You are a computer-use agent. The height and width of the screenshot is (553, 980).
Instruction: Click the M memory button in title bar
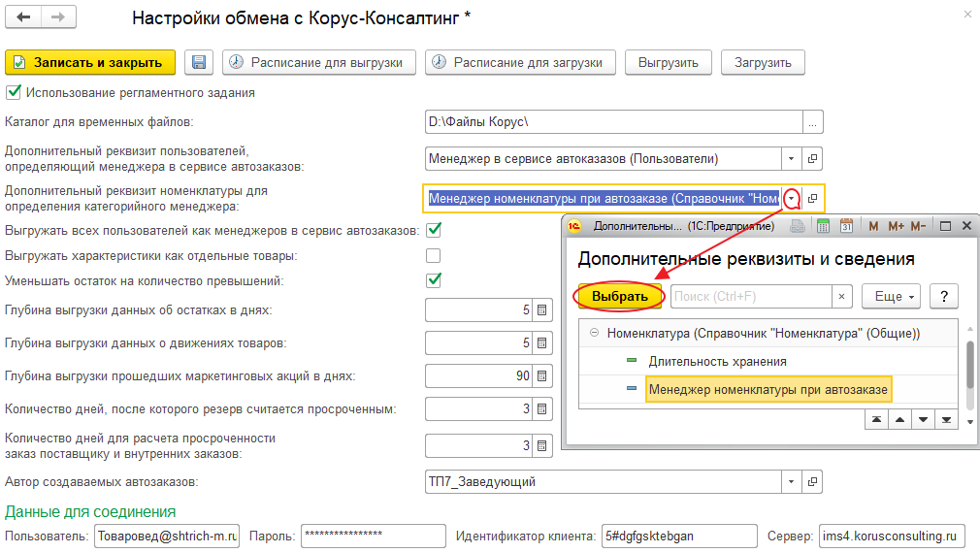click(x=873, y=226)
